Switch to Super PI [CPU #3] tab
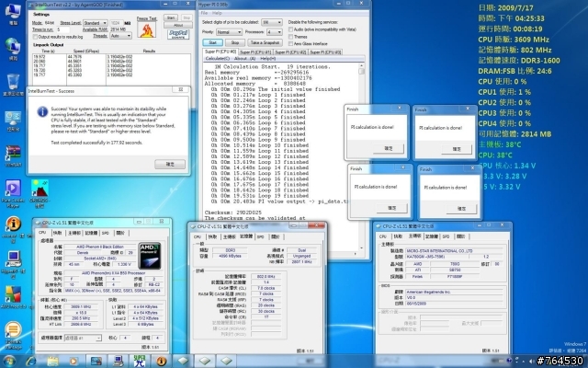This screenshot has height=368, width=588. point(325,52)
